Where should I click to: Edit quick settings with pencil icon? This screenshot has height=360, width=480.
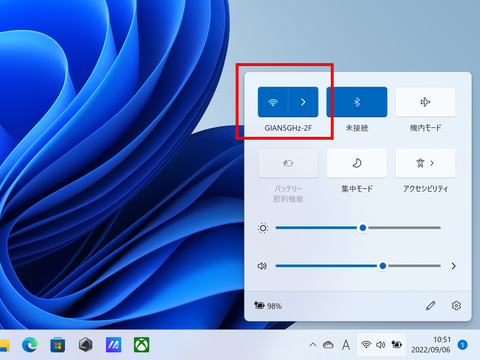click(431, 305)
